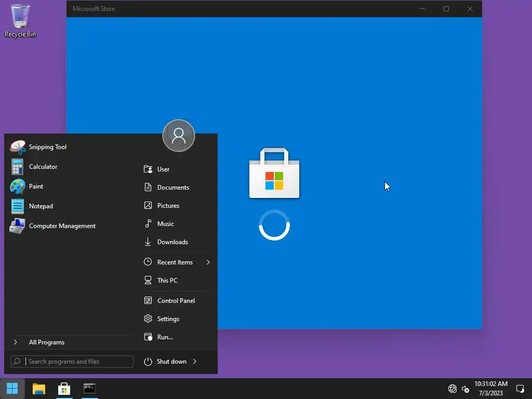Click the muted volume tray icon
532x399 pixels.
tap(465, 389)
